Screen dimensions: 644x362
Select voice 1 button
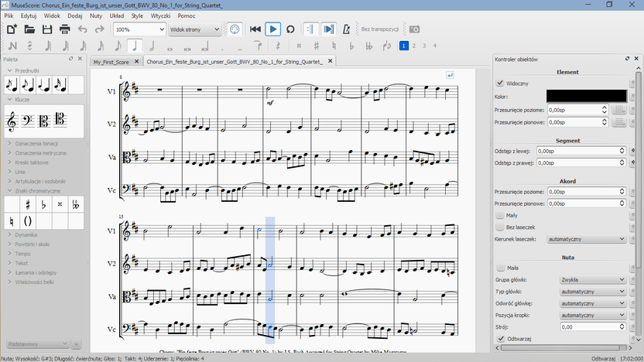tap(404, 46)
